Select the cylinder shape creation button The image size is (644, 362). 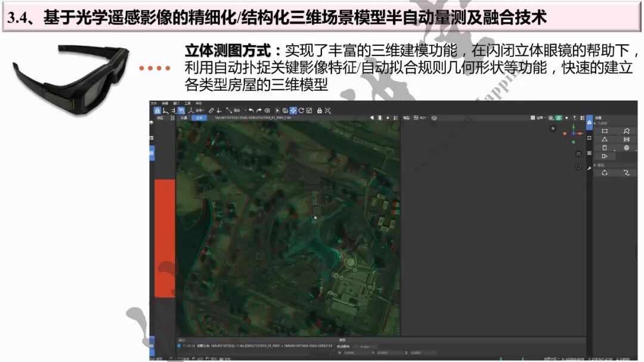point(605,148)
